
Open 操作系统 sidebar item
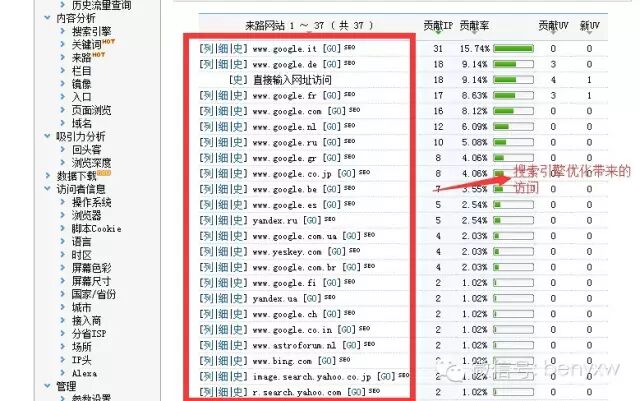pyautogui.click(x=91, y=202)
